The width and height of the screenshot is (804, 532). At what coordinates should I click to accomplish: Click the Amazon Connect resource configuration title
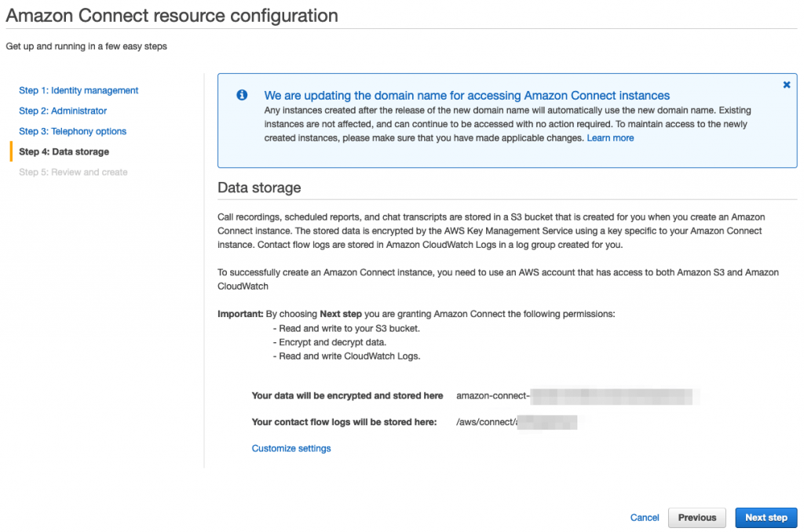171,15
